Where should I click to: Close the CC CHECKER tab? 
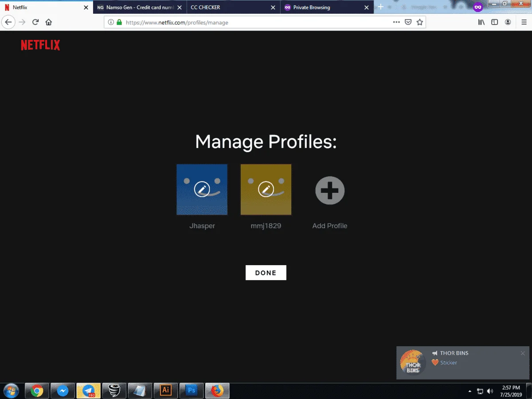pos(273,8)
